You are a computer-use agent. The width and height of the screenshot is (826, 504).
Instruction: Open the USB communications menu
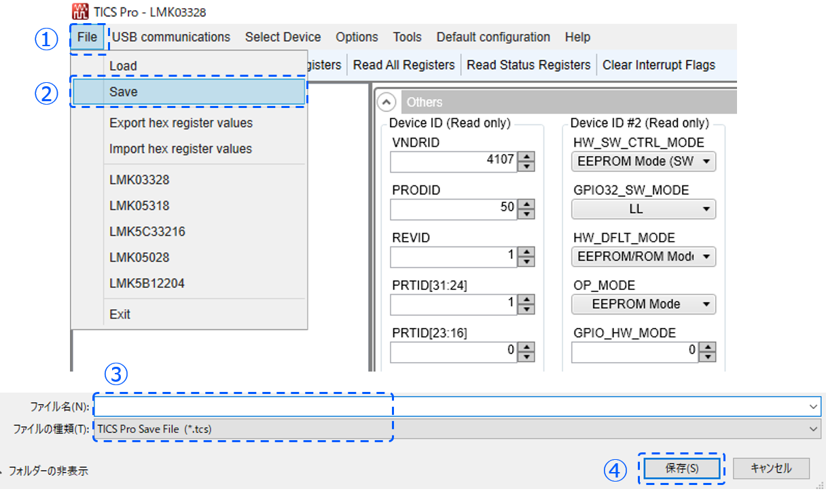pyautogui.click(x=171, y=37)
